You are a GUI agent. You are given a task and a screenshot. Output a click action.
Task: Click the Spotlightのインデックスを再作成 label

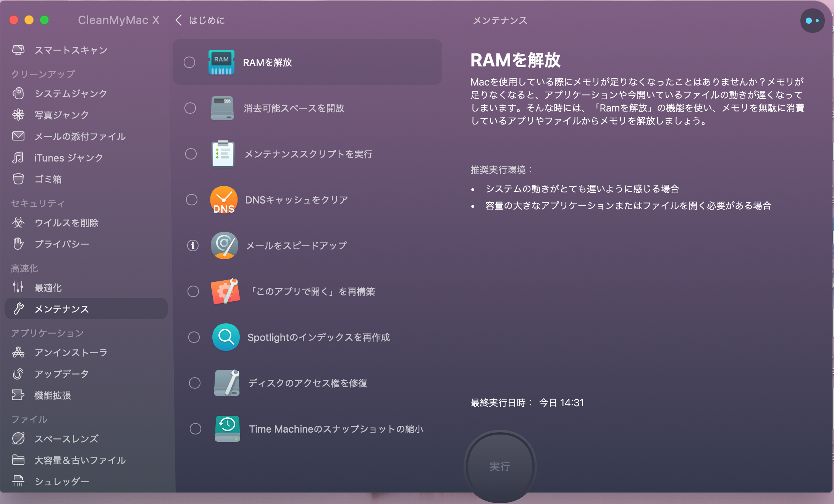click(x=318, y=337)
